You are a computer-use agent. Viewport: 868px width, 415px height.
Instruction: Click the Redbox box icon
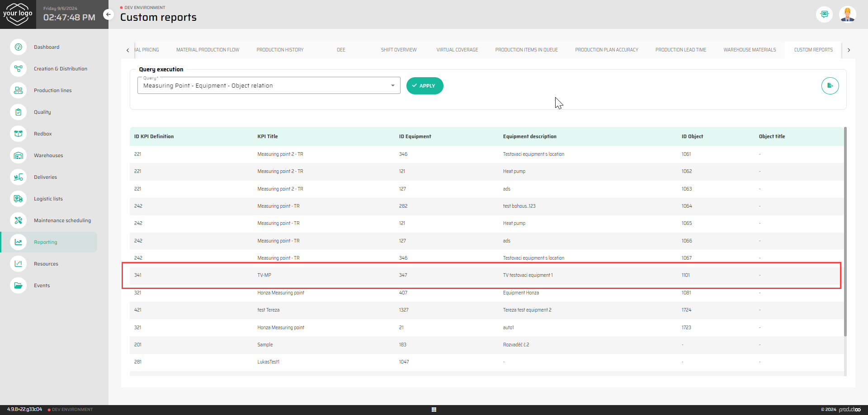click(18, 134)
